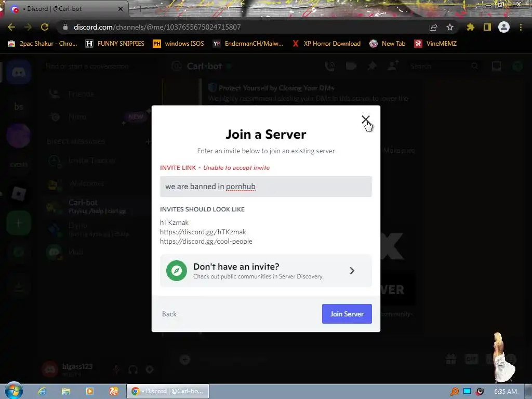Open FUNNY SNIPPIES bookmark
The width and height of the screenshot is (532, 399).
coord(115,44)
